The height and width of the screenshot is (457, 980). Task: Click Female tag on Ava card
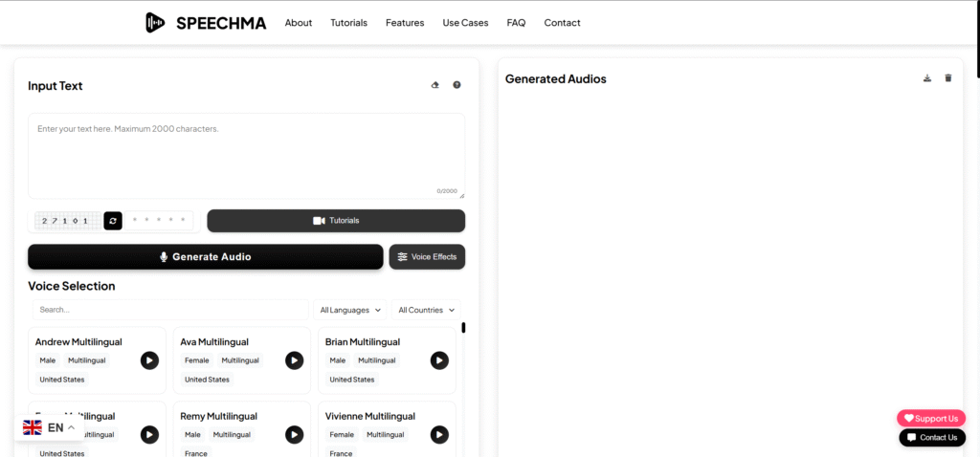(x=197, y=360)
